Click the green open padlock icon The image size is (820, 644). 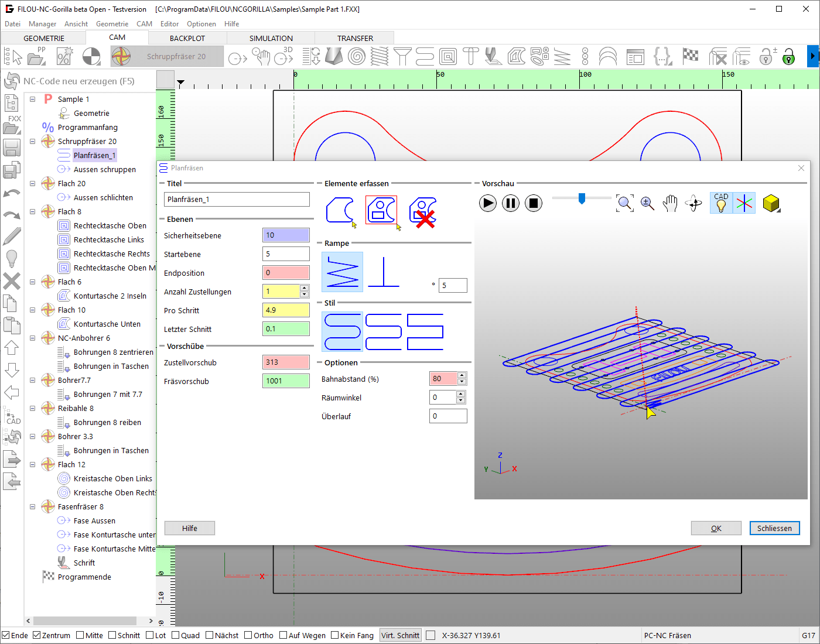(x=789, y=57)
